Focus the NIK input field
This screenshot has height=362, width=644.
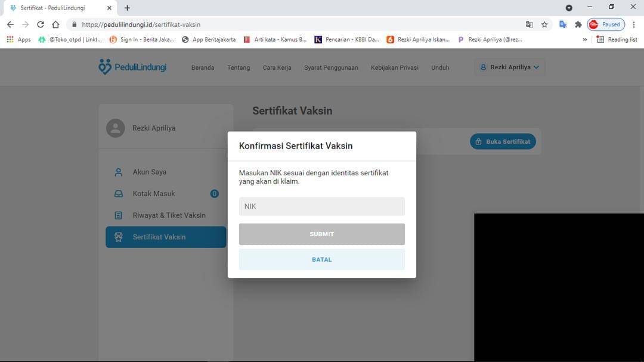(321, 206)
